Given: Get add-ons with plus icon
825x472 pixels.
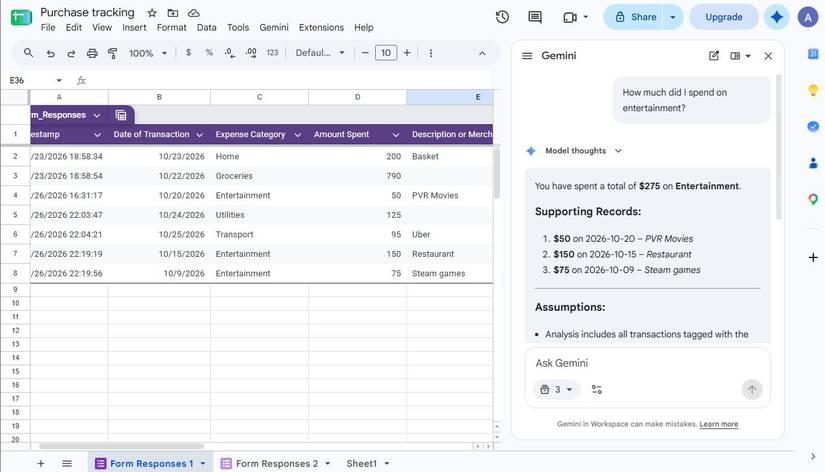Looking at the screenshot, I should click(813, 257).
